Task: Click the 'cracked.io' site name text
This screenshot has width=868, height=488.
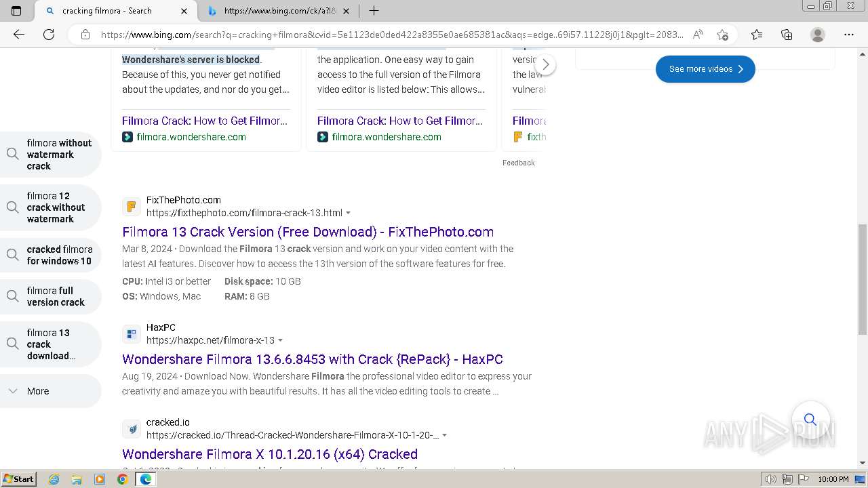Action: pos(168,422)
